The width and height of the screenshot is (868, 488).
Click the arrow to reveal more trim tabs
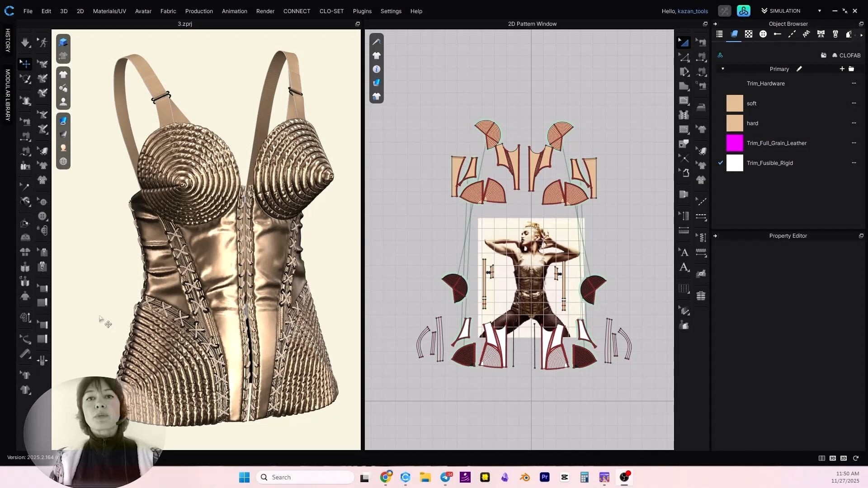point(862,34)
